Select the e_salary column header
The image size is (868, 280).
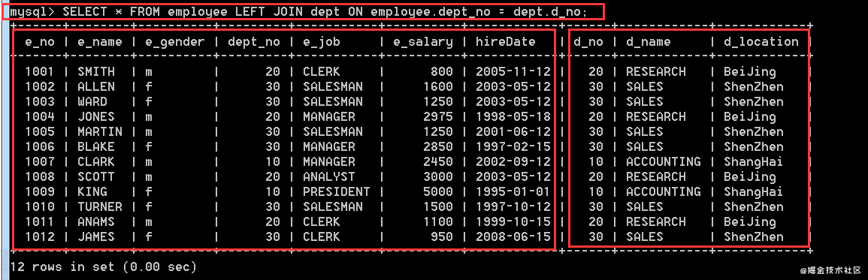(423, 41)
